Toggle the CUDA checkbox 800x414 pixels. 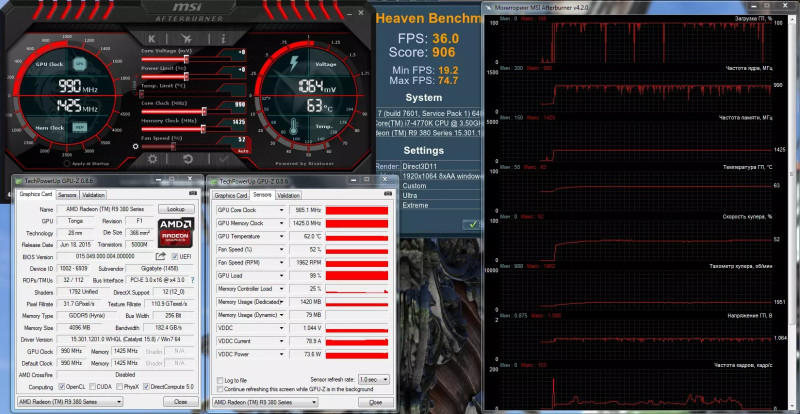point(92,387)
